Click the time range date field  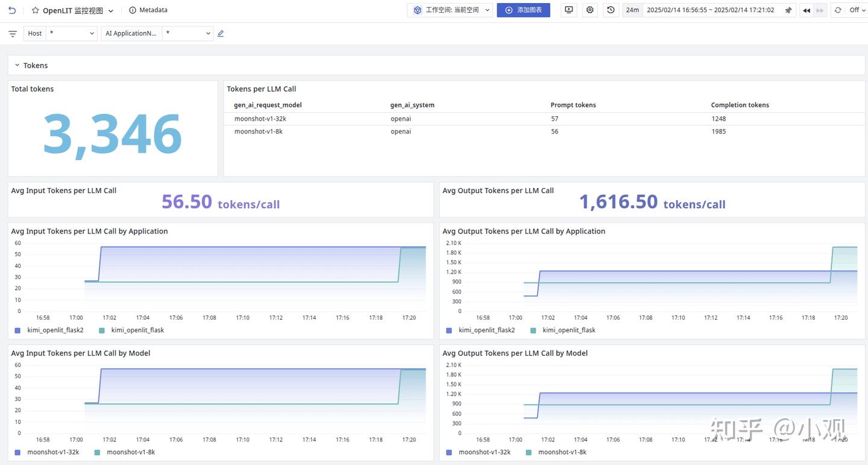pos(710,10)
